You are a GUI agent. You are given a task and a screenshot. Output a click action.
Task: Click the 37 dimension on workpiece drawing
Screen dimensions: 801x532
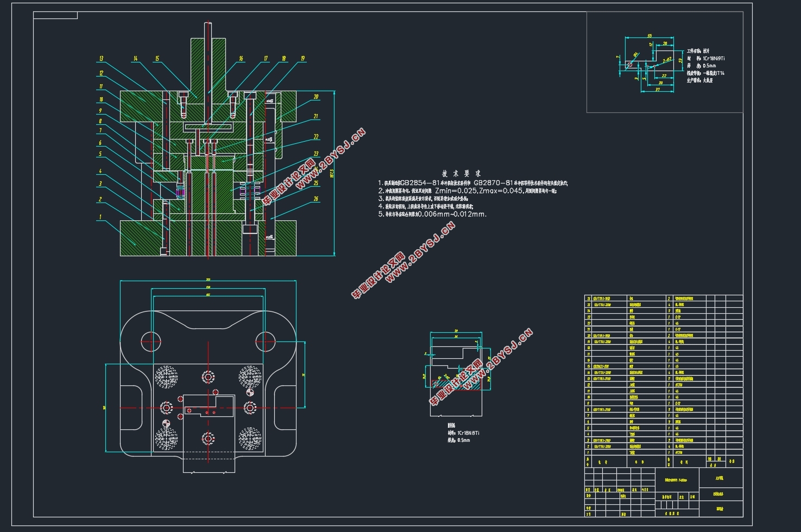coord(658,89)
